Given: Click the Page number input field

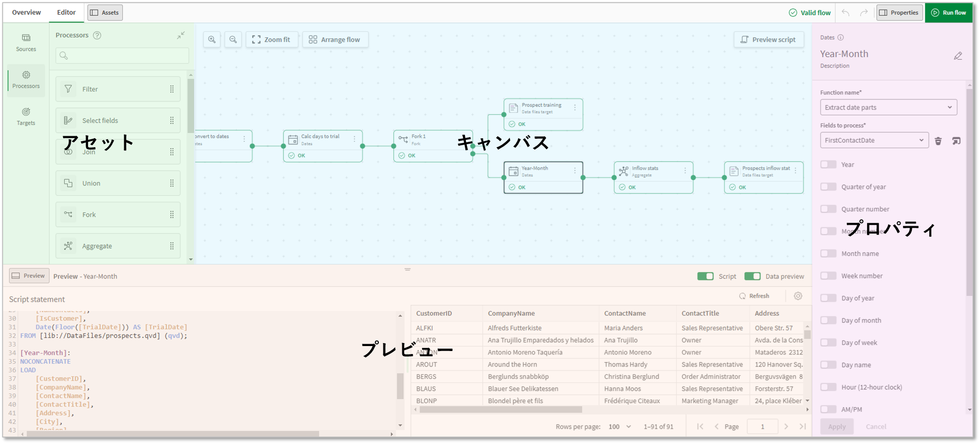Looking at the screenshot, I should click(x=762, y=427).
